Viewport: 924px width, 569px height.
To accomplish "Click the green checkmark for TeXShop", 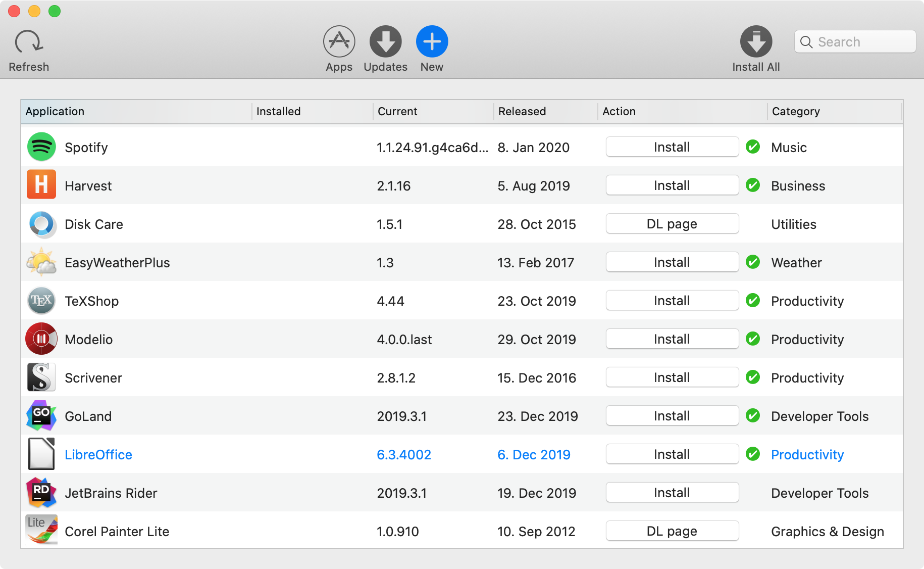I will point(753,301).
